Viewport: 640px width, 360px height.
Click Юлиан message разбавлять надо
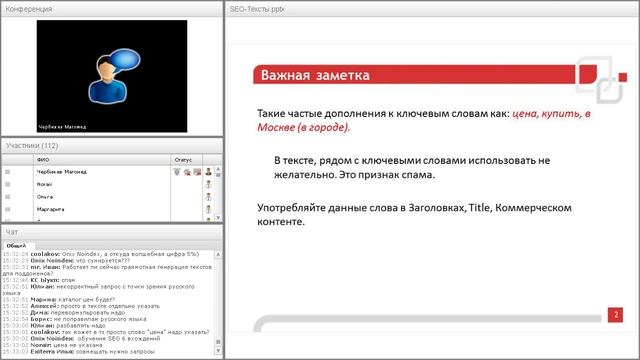54,325
